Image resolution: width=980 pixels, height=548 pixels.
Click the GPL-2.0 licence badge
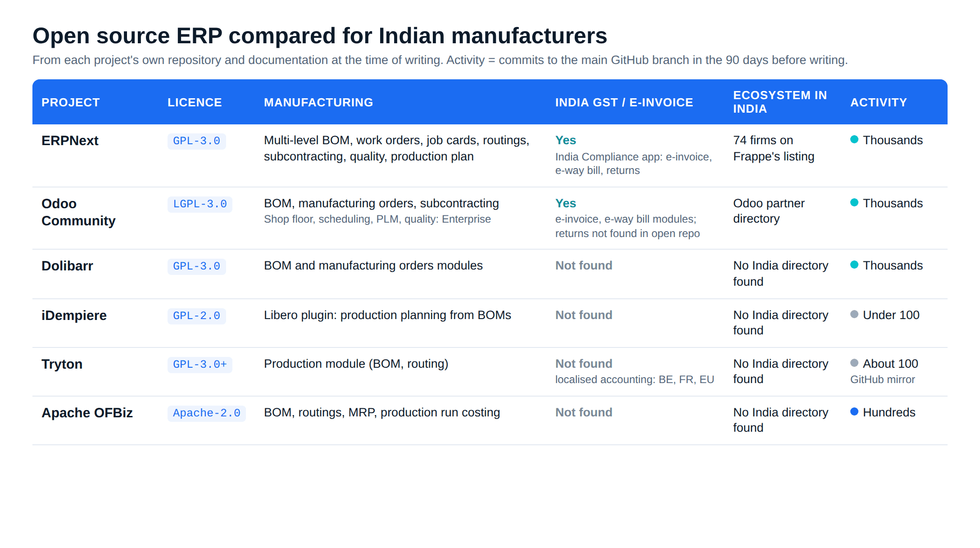point(197,316)
